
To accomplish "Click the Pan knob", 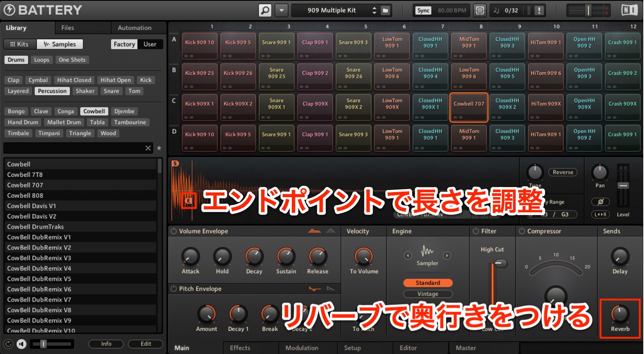I will [x=600, y=172].
